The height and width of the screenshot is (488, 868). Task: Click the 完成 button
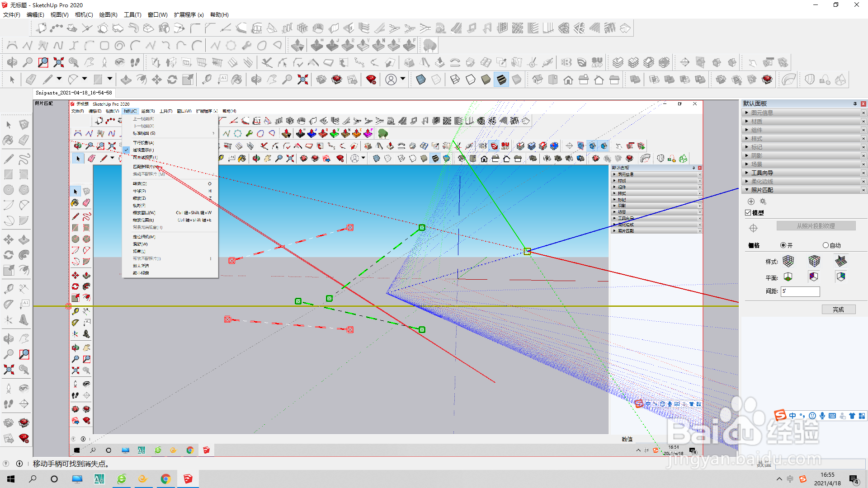tap(839, 310)
